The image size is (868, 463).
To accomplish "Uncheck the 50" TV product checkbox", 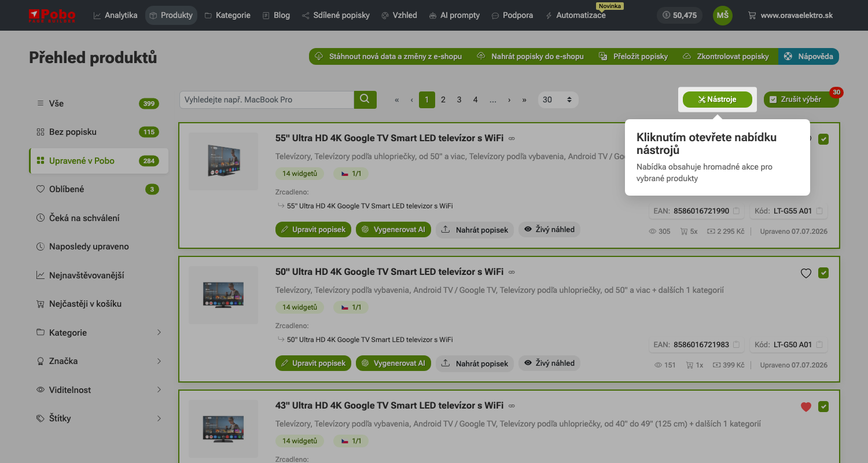I will click(x=823, y=273).
